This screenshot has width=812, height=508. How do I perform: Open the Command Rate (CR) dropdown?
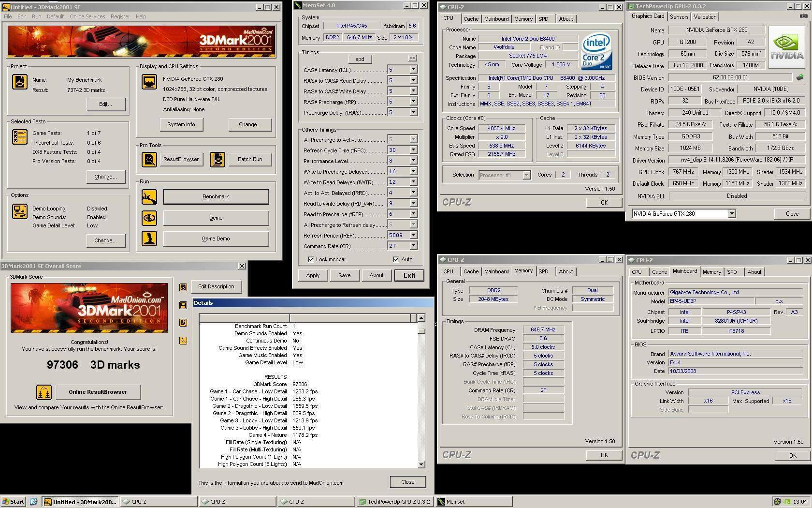(413, 246)
